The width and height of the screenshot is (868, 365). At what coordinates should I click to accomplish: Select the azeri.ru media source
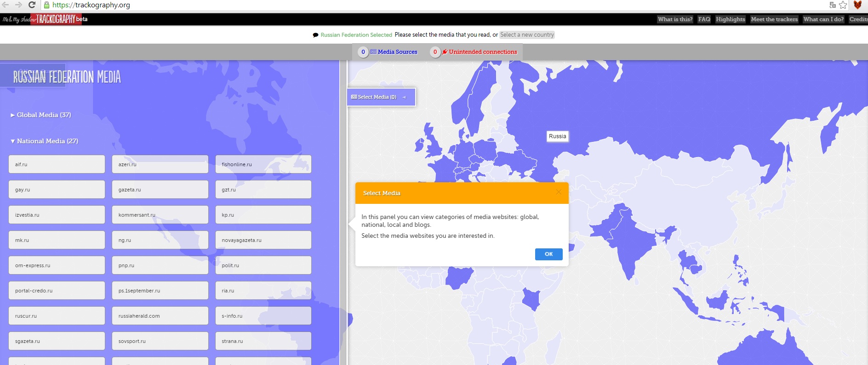(x=160, y=164)
